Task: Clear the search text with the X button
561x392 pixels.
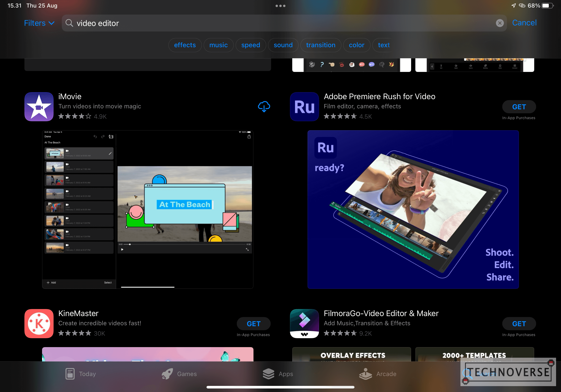Action: [x=500, y=23]
